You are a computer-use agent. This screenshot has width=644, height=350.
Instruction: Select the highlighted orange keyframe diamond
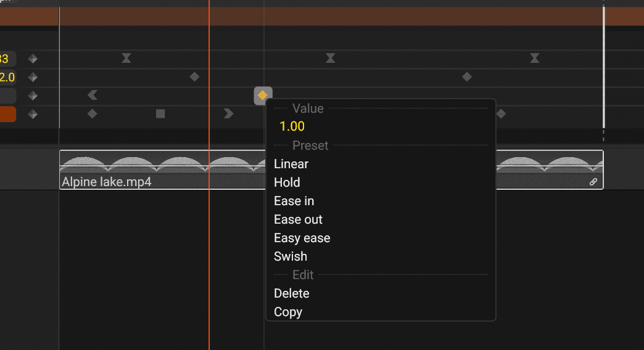point(263,96)
